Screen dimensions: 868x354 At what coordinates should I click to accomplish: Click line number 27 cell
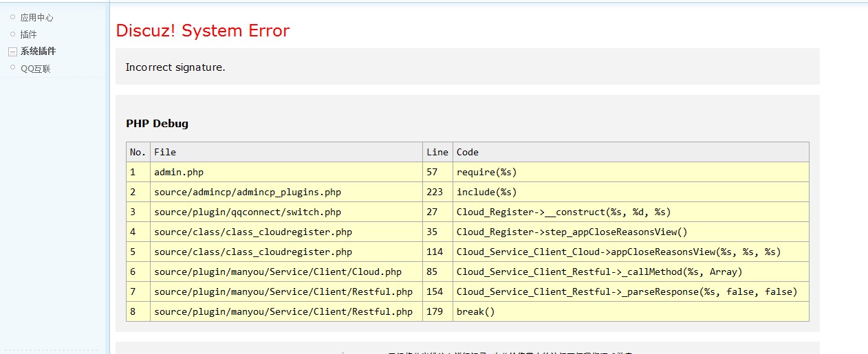(437, 212)
